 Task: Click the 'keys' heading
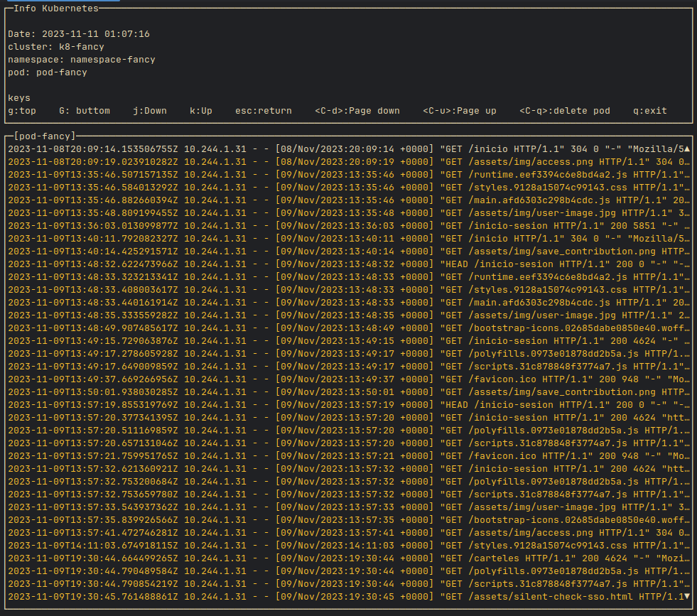coord(19,98)
